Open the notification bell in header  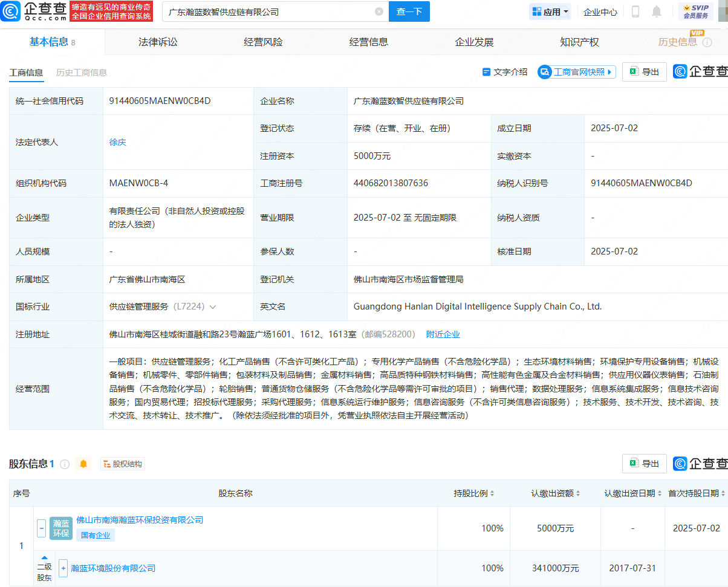click(x=657, y=11)
